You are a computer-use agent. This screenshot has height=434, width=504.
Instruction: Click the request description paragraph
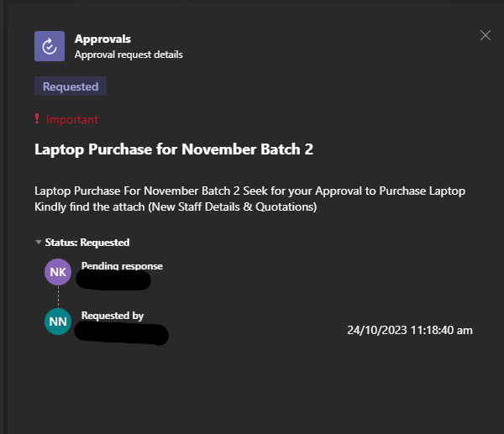(x=249, y=199)
